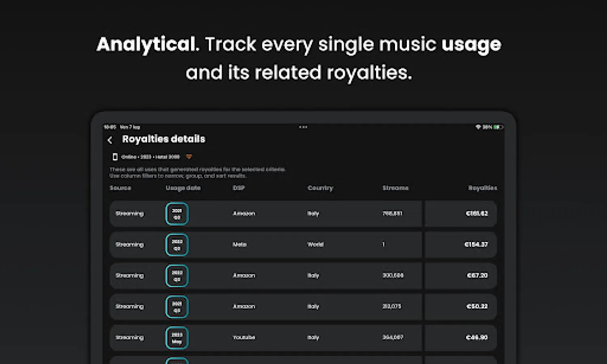This screenshot has height=364, width=607.
Task: Tap the May date badge on the Youtube row
Action: (x=177, y=338)
